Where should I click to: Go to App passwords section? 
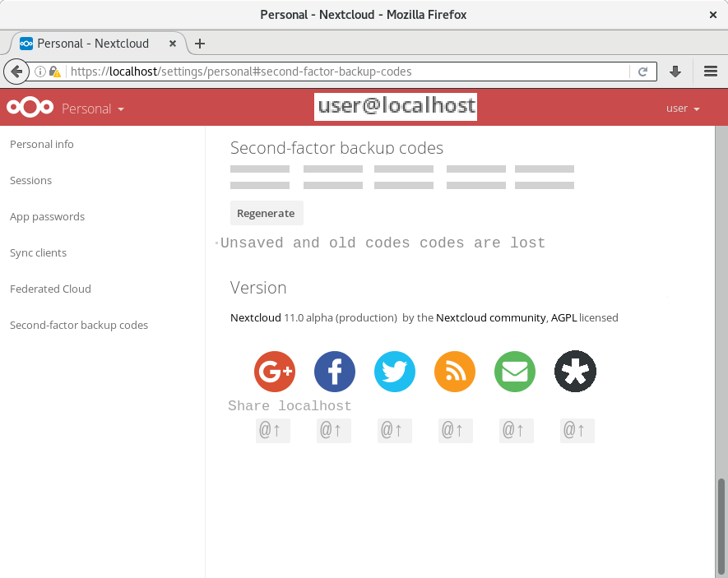48,216
